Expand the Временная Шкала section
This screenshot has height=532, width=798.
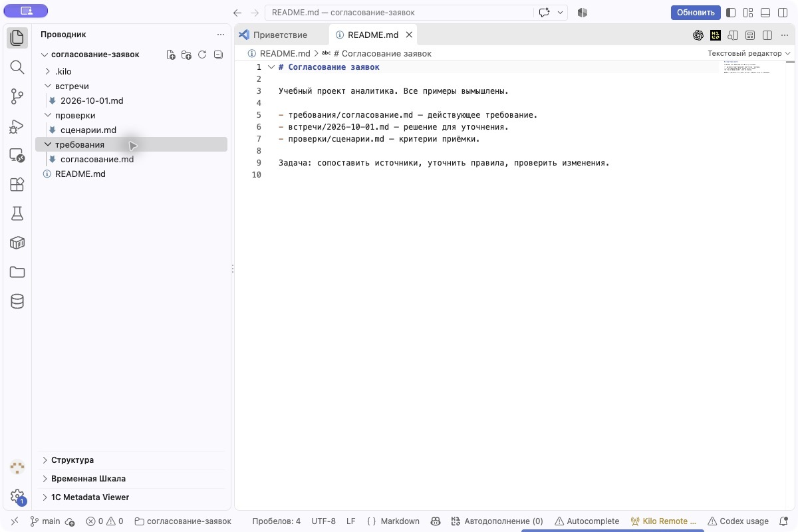tap(132, 479)
